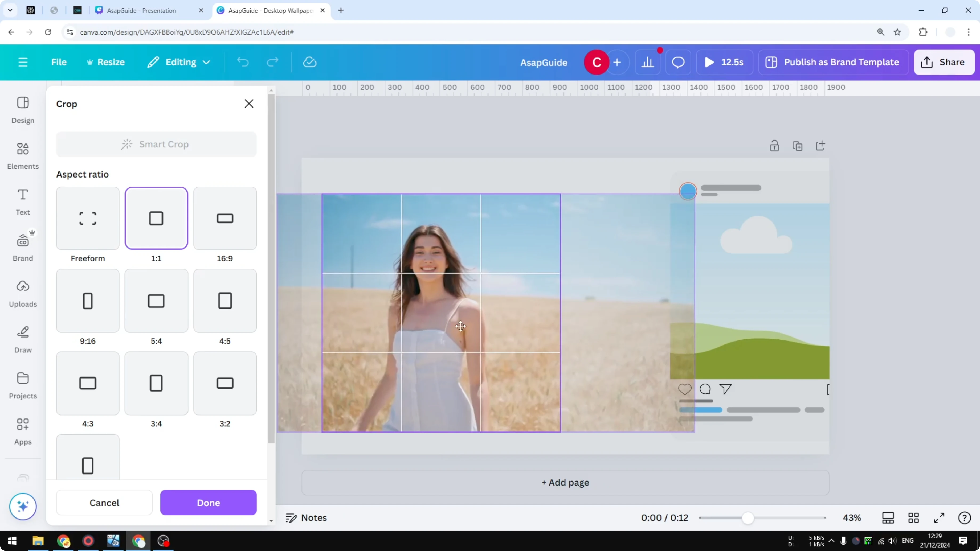Open the Editing mode dropdown
This screenshot has height=551, width=980.
click(x=178, y=62)
